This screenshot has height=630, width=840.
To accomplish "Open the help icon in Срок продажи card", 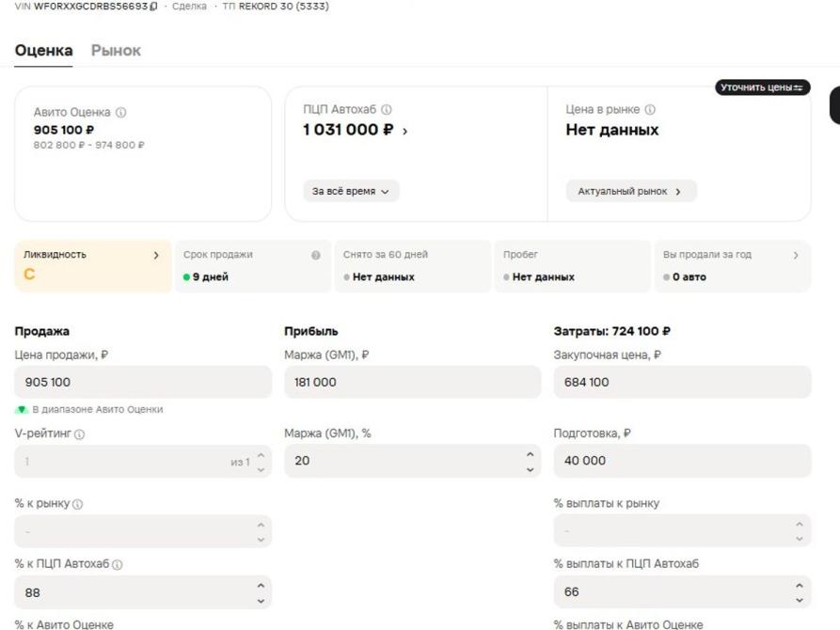I will point(316,255).
